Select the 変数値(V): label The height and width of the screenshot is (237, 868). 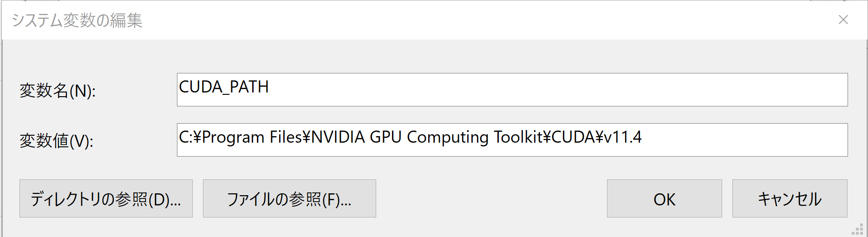(56, 141)
